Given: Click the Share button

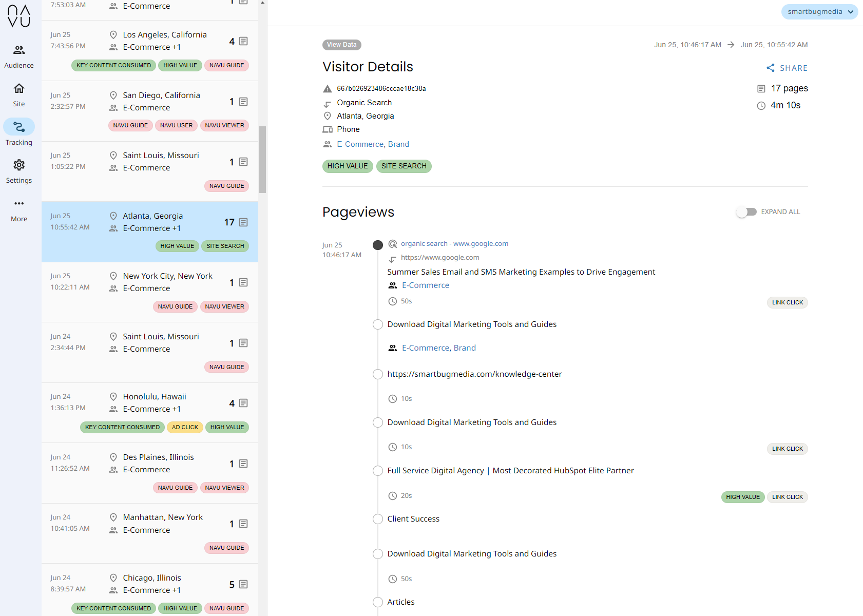Looking at the screenshot, I should (787, 68).
